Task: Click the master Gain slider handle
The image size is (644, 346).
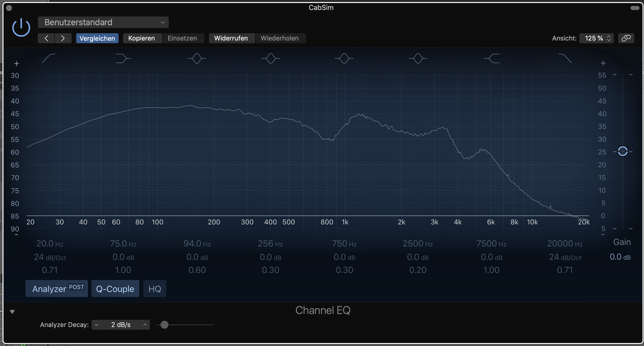Action: pyautogui.click(x=623, y=151)
